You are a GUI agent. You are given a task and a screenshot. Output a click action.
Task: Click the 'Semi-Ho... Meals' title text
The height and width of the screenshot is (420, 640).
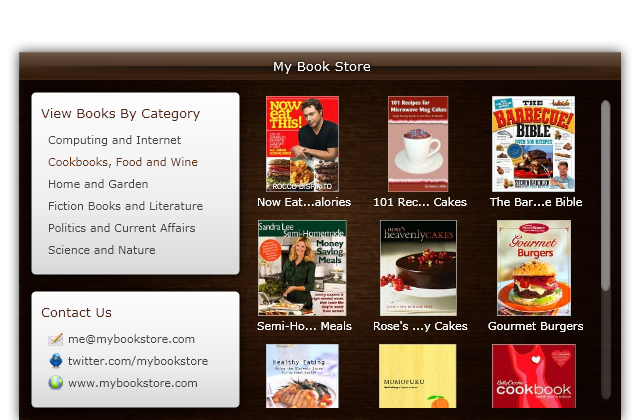point(304,326)
